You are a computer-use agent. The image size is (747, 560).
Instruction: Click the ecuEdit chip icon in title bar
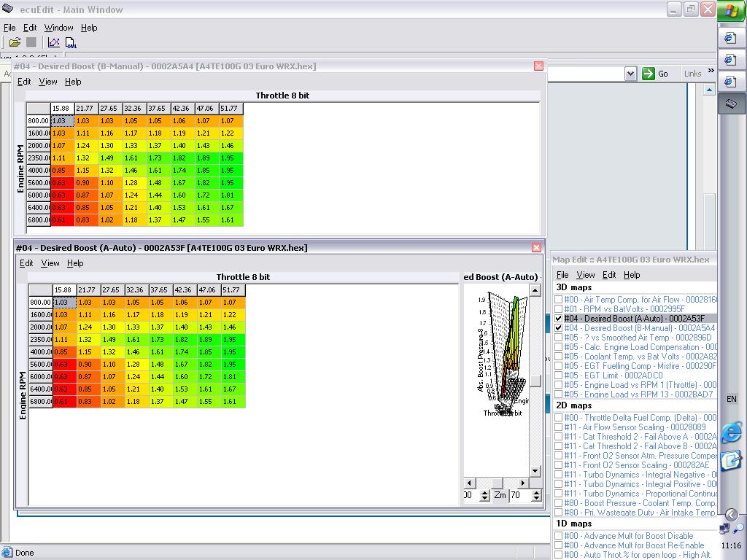(x=8, y=9)
